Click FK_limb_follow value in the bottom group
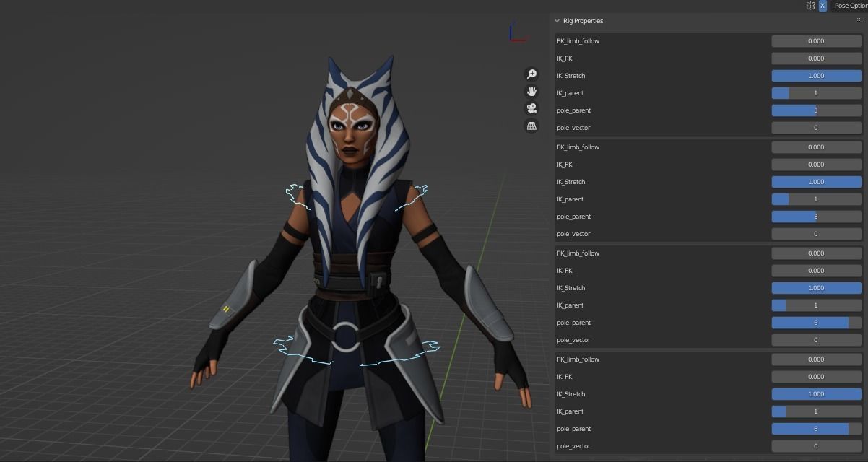This screenshot has height=462, width=868. click(816, 359)
